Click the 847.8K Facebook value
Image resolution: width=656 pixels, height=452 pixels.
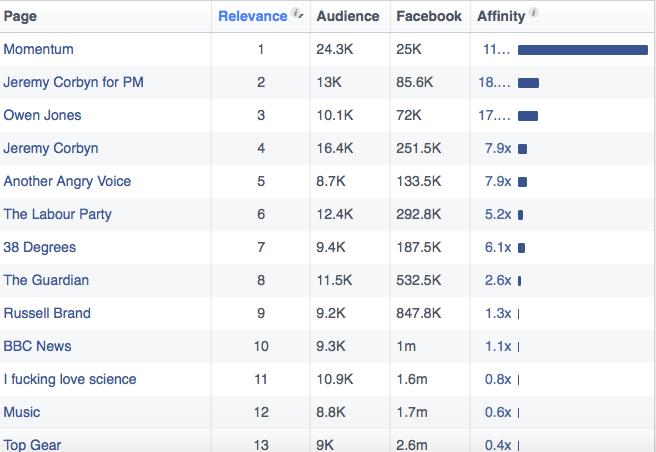[x=419, y=313]
